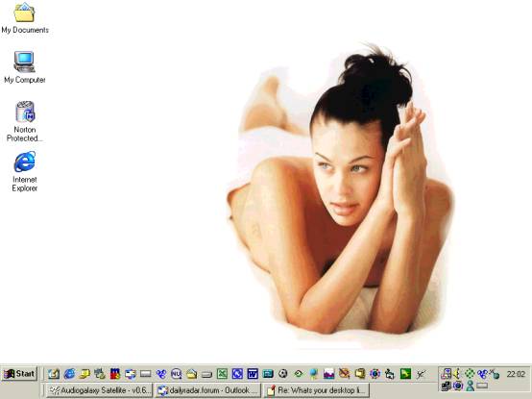Select the Norton Protected recycle bin icon

[x=24, y=121]
